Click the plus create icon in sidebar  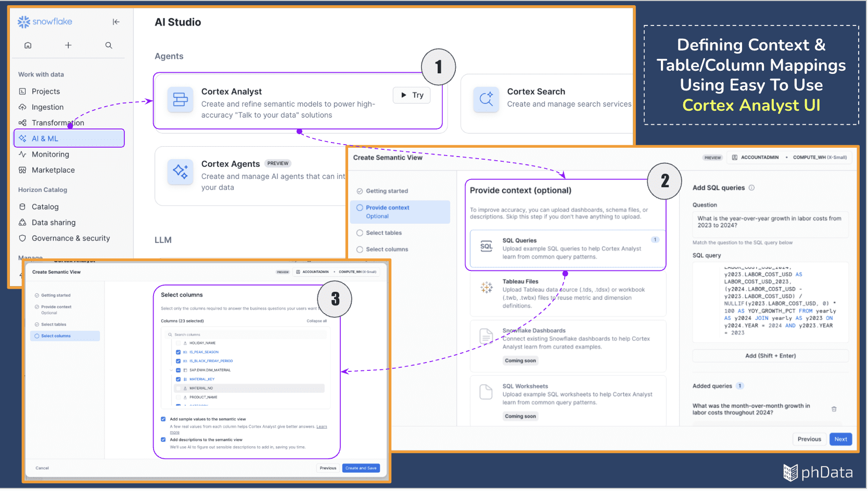[68, 45]
